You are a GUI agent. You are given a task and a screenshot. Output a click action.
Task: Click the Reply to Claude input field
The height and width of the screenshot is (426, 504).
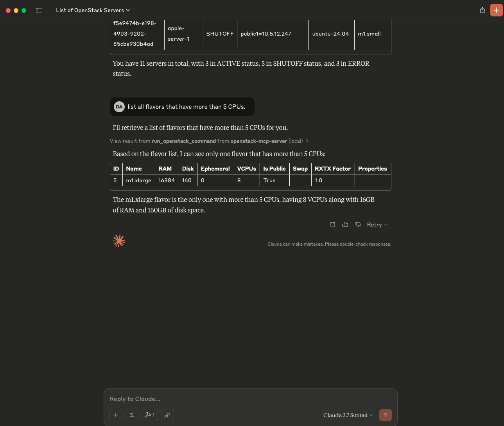click(x=250, y=399)
